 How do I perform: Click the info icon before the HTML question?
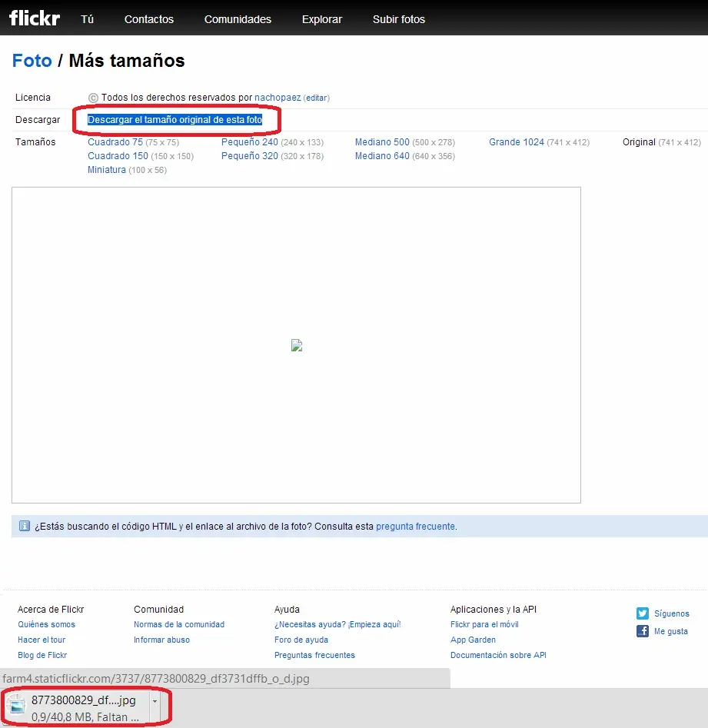[24, 526]
